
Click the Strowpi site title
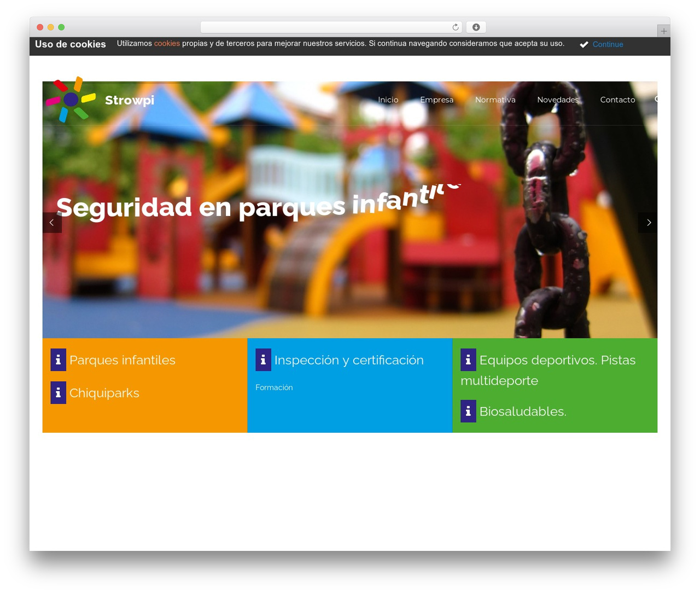[x=130, y=100]
